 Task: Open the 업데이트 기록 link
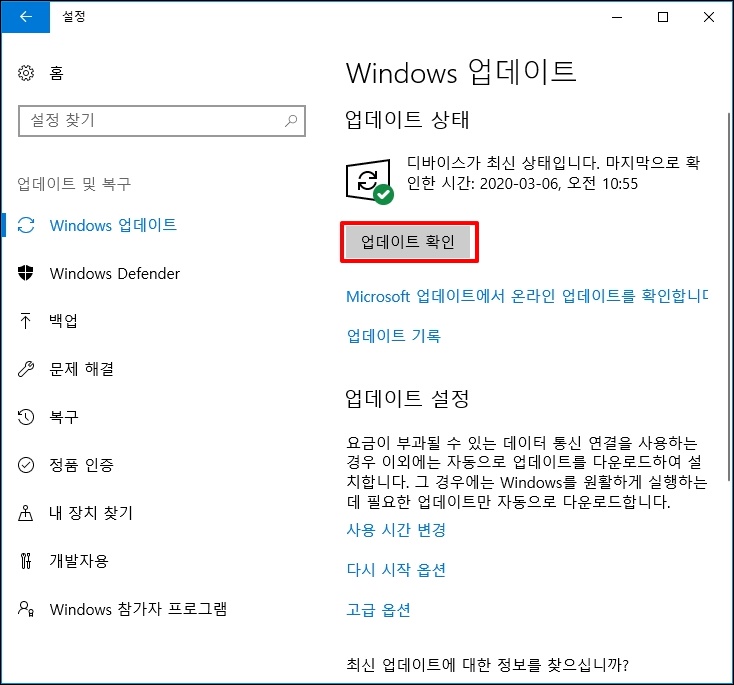[393, 336]
